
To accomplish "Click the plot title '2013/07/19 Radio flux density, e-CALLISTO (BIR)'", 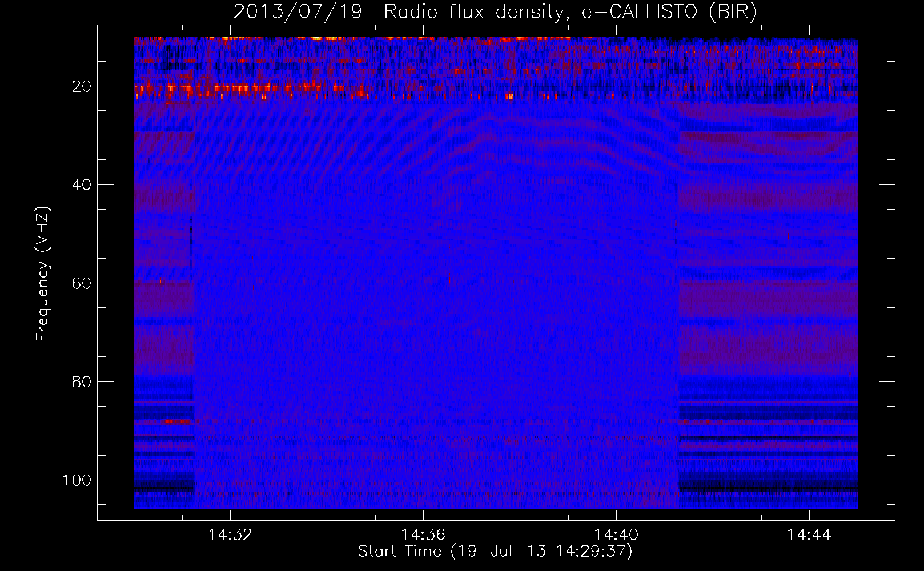I will (495, 12).
